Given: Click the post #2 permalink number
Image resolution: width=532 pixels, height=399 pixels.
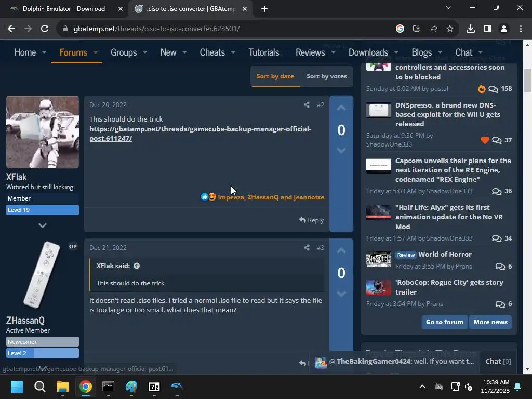Looking at the screenshot, I should pos(320,105).
